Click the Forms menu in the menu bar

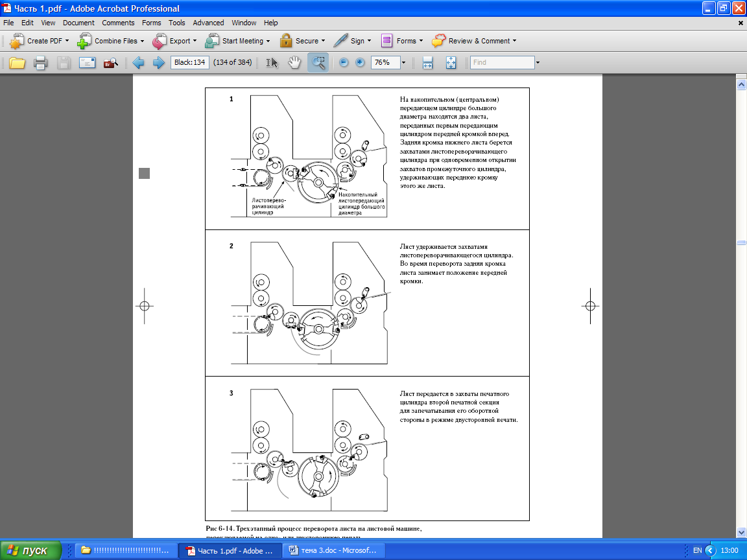pos(152,23)
